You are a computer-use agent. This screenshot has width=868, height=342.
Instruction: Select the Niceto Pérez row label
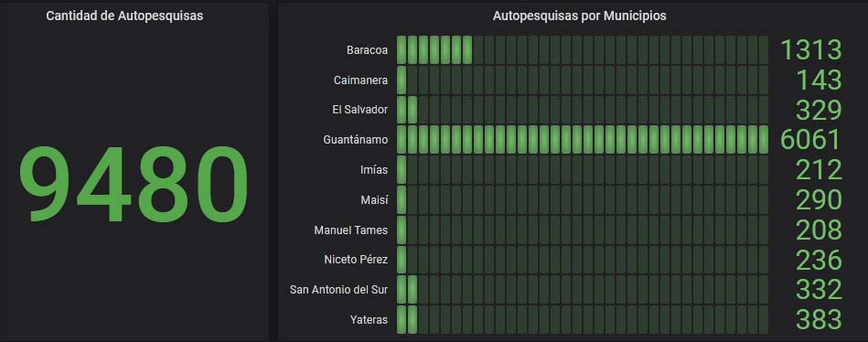coord(356,260)
